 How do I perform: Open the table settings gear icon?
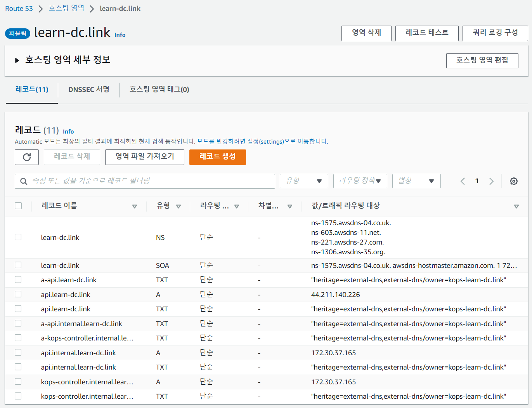[x=513, y=181]
